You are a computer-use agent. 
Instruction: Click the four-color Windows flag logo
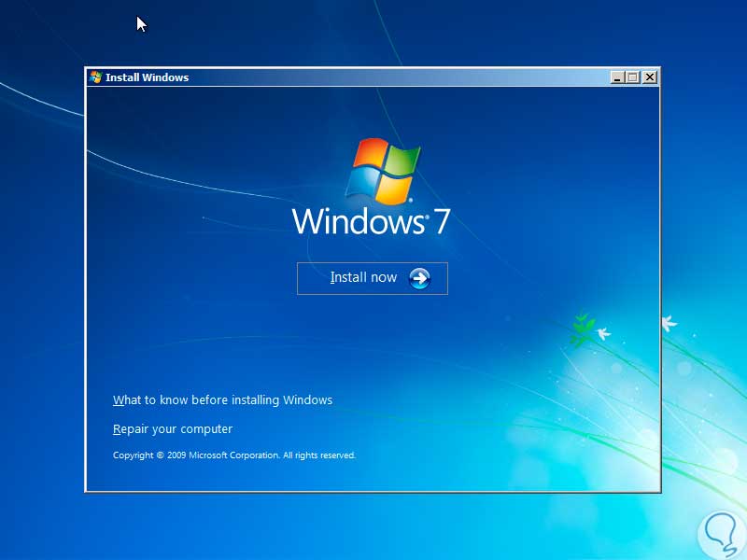point(383,171)
